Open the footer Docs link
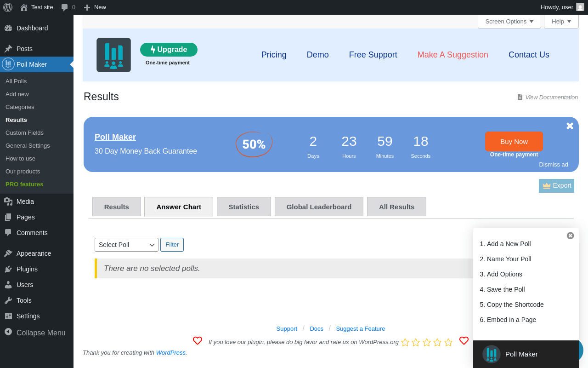This screenshot has width=588, height=368. tap(317, 328)
